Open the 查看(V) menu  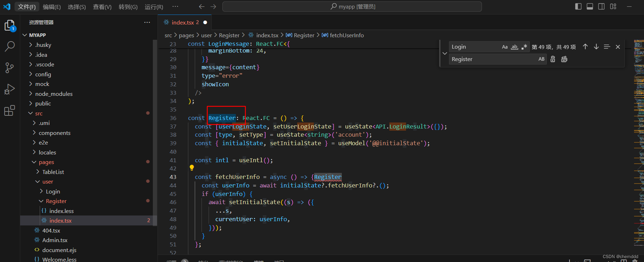[x=102, y=7]
